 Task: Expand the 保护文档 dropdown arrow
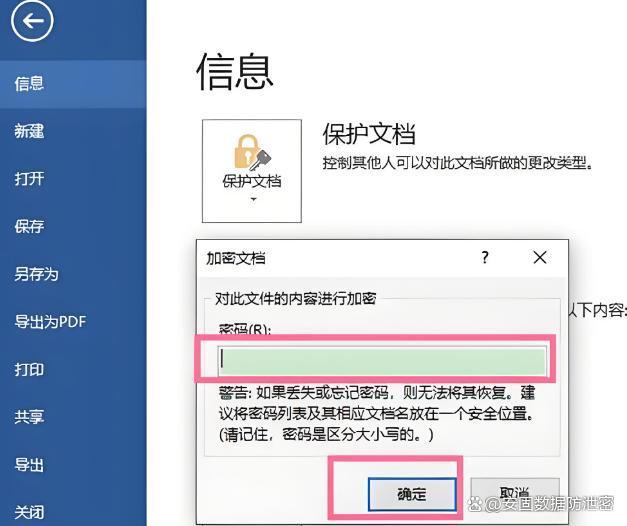[253, 199]
